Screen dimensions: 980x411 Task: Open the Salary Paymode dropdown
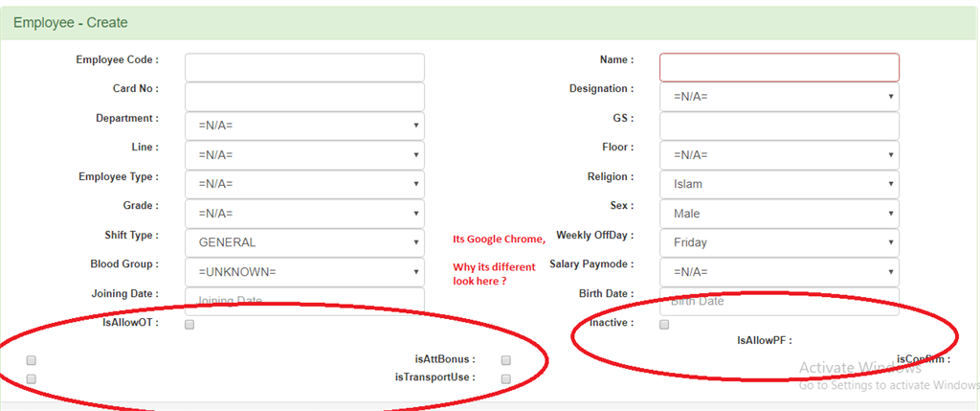pyautogui.click(x=779, y=272)
